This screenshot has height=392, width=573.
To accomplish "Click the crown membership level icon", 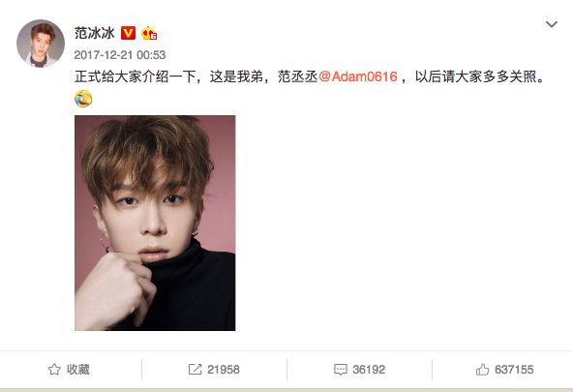I will click(x=149, y=33).
